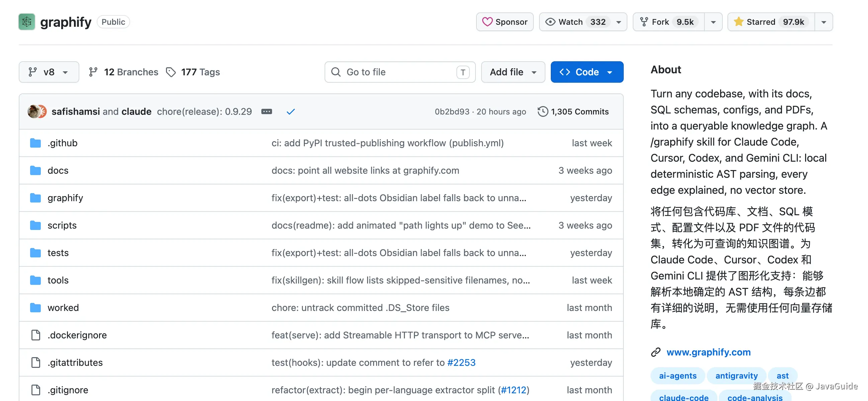The image size is (868, 401).
Task: Open the Fork options dropdown arrow
Action: point(713,22)
